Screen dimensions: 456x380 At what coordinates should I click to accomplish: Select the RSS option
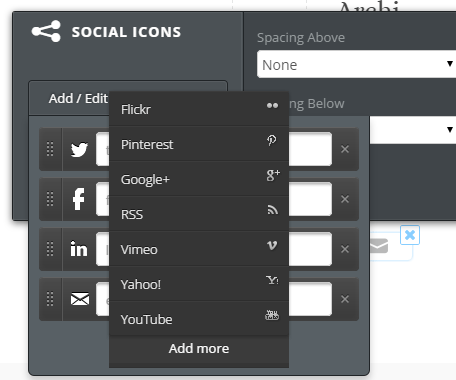(199, 214)
